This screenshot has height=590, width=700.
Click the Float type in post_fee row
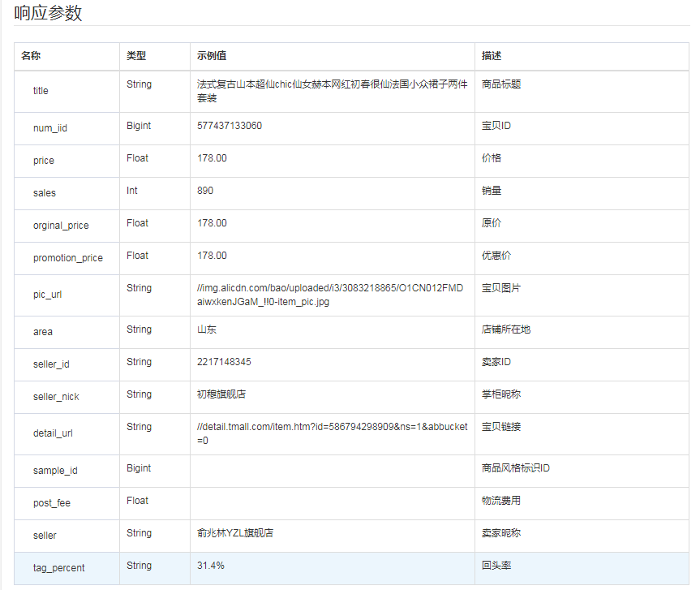pos(138,501)
